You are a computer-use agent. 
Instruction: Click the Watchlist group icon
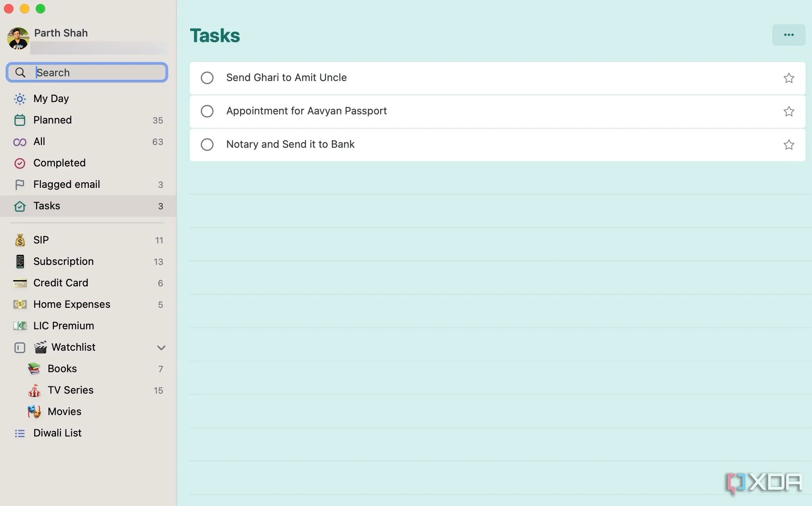coord(20,348)
